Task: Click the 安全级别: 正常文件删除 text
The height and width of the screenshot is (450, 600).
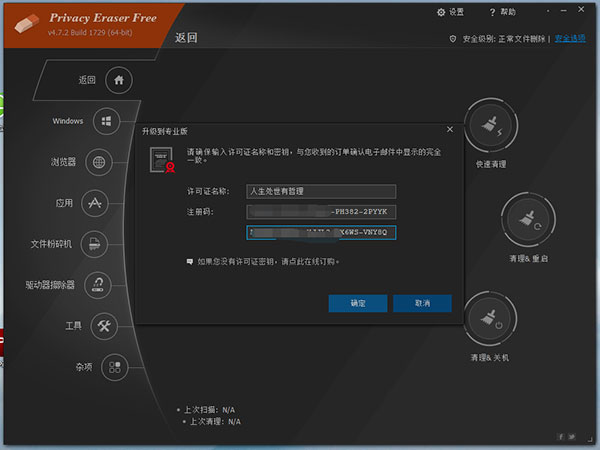Action: (504, 39)
